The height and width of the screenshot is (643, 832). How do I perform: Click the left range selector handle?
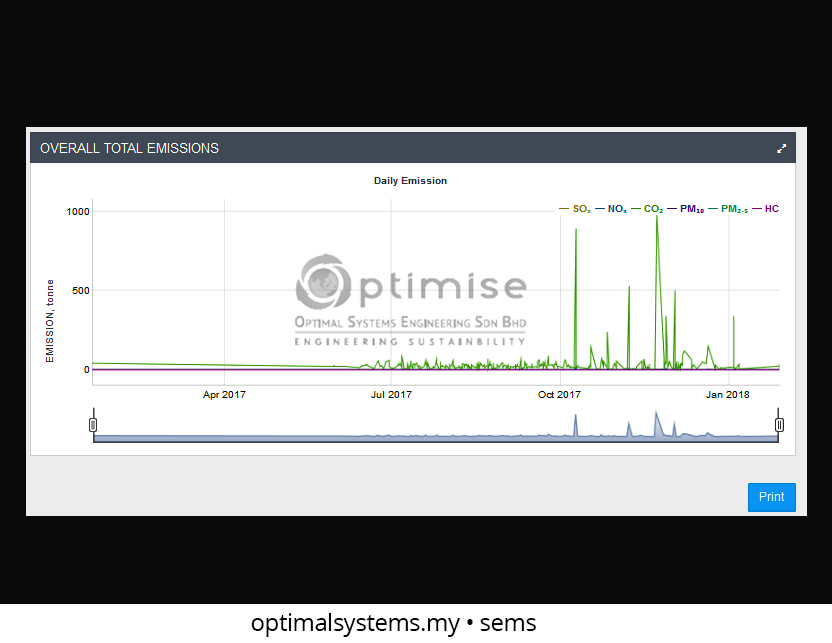pyautogui.click(x=93, y=425)
